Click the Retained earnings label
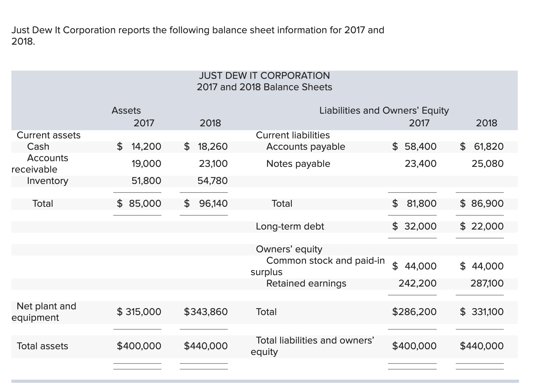This screenshot has height=392, width=538. pyautogui.click(x=306, y=283)
